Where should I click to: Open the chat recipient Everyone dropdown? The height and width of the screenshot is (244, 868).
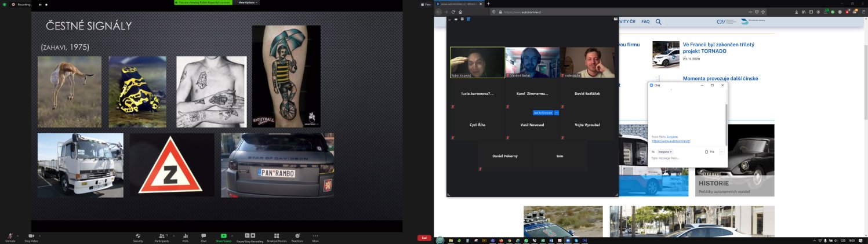pyautogui.click(x=664, y=152)
